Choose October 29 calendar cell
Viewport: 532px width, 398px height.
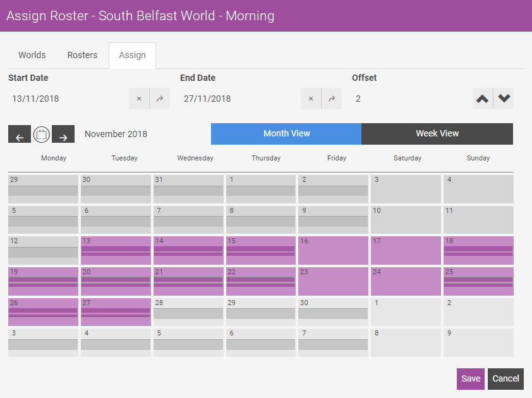(43, 189)
